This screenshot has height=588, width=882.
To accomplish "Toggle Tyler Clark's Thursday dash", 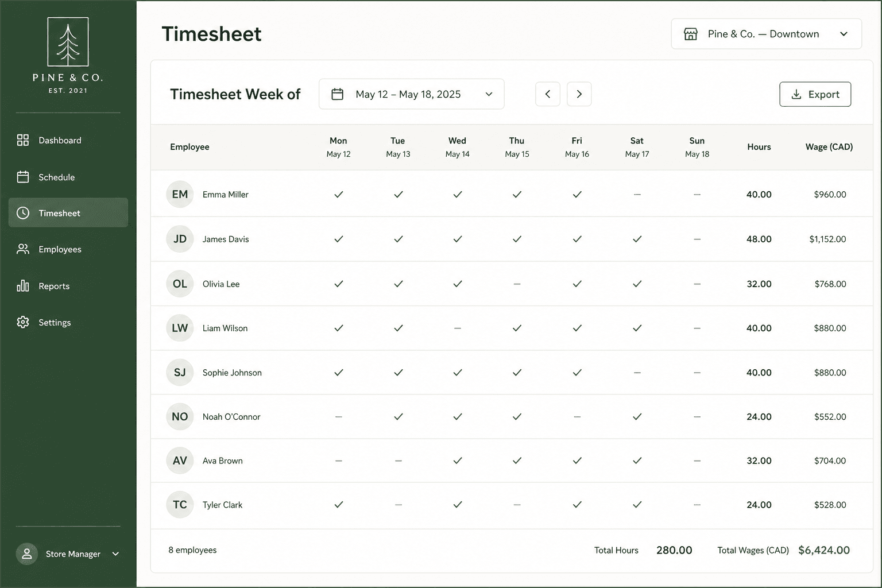I will coord(517,505).
